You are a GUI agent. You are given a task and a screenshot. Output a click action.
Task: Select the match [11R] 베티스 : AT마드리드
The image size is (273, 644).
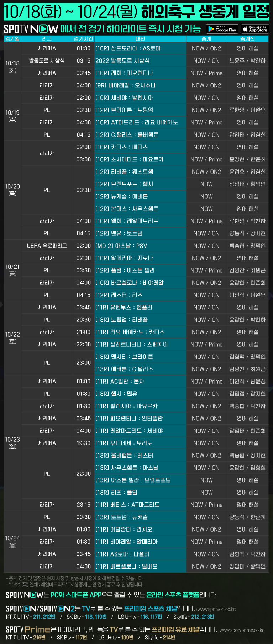click(x=140, y=505)
